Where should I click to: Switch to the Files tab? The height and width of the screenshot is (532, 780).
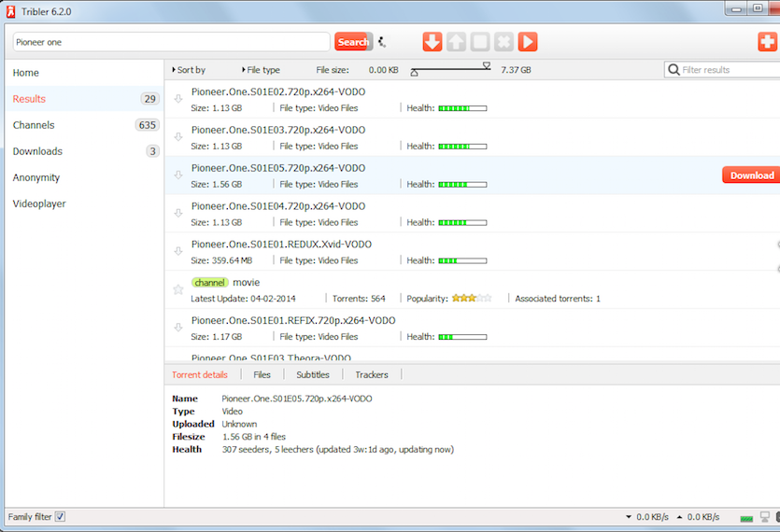(x=262, y=374)
